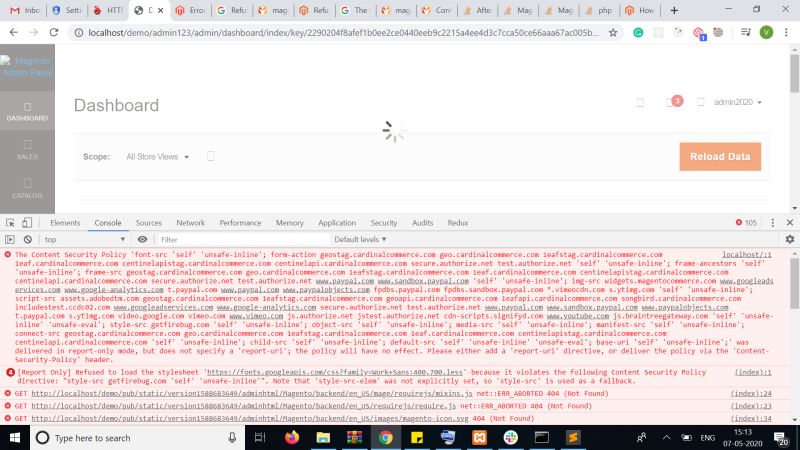Image resolution: width=800 pixels, height=450 pixels.
Task: Activate DevTools inspect element picker
Action: 10,223
